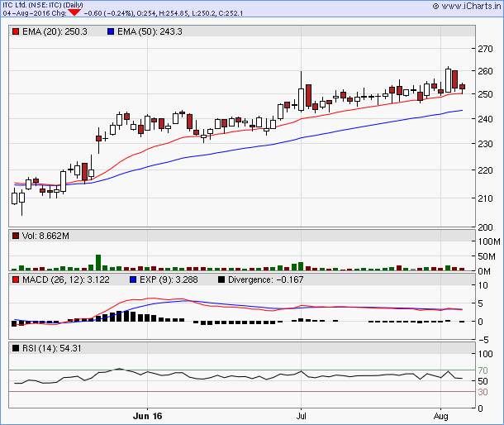Click the red down-arrow change indicator
The width and height of the screenshot is (504, 425).
74,12
